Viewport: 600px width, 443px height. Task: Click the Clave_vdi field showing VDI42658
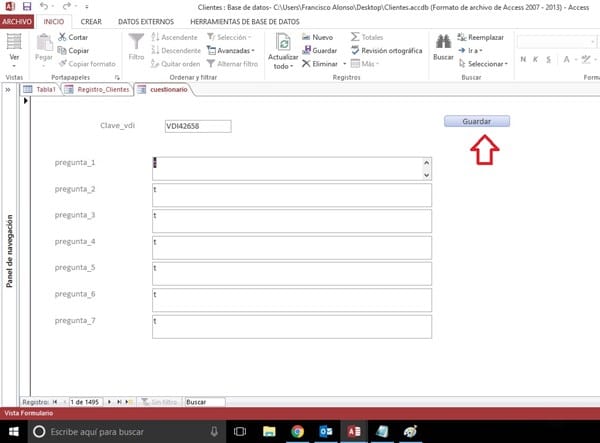tap(197, 126)
